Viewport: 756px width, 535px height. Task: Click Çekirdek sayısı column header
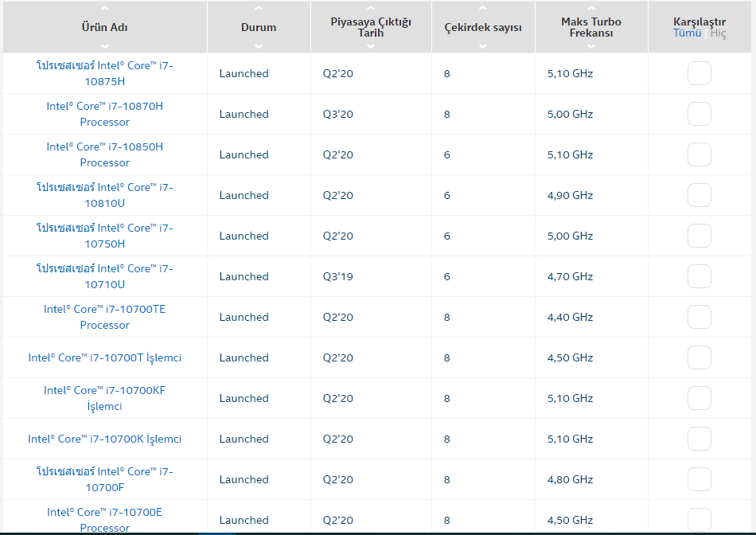pos(482,28)
